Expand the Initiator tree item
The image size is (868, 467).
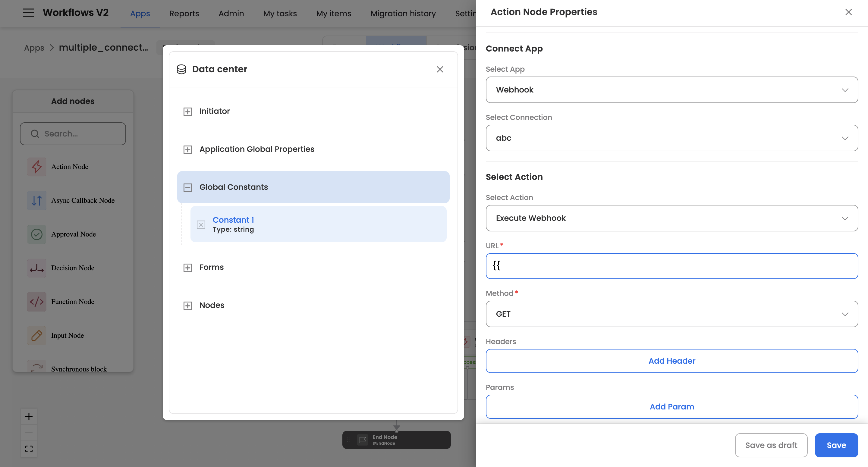click(188, 111)
